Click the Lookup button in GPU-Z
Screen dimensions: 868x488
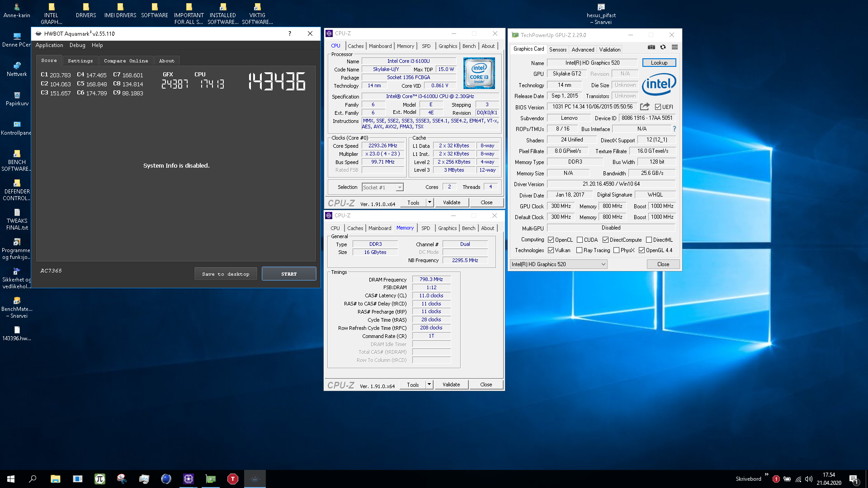[659, 63]
